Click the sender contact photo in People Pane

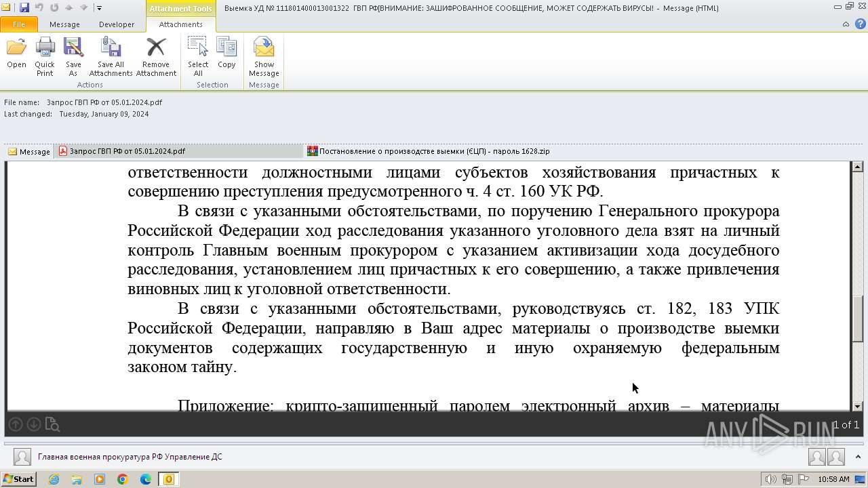click(22, 457)
